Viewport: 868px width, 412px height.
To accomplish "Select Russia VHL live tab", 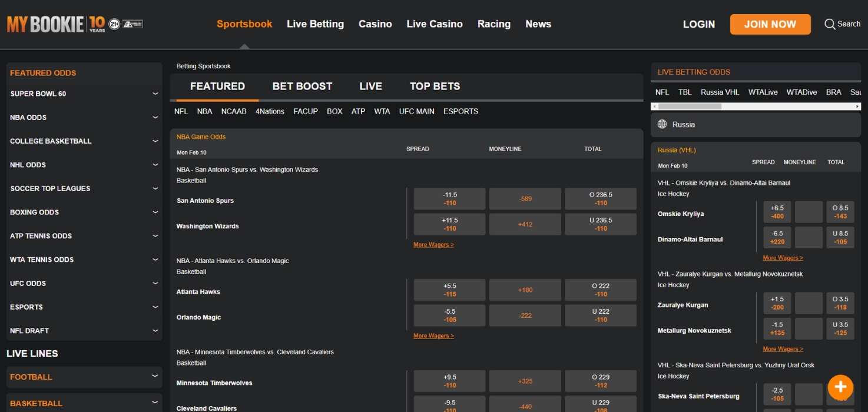I will tap(720, 92).
